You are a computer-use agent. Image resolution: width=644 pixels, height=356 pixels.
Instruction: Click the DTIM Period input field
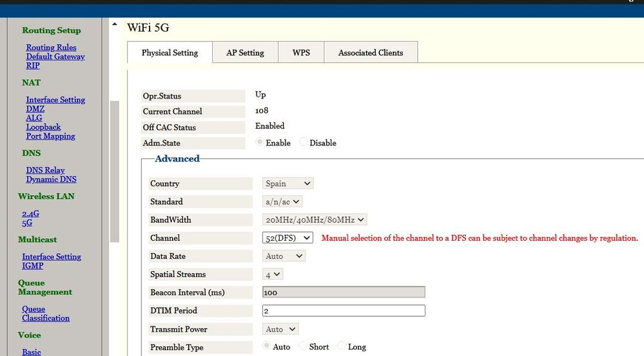pyautogui.click(x=344, y=310)
